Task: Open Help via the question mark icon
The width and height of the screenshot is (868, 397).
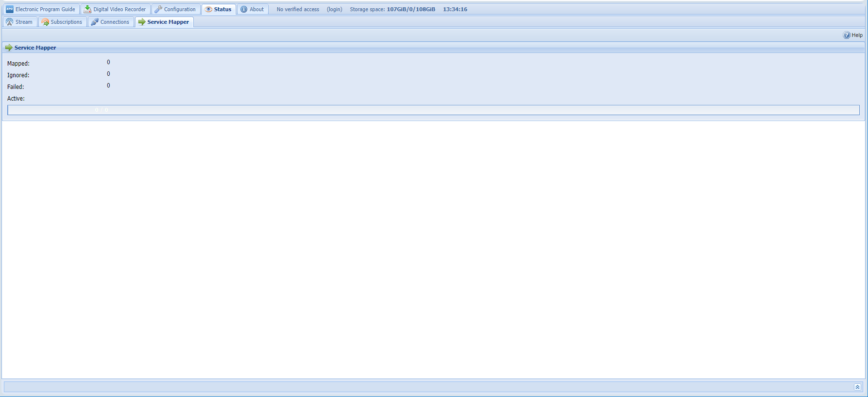Action: [x=847, y=35]
